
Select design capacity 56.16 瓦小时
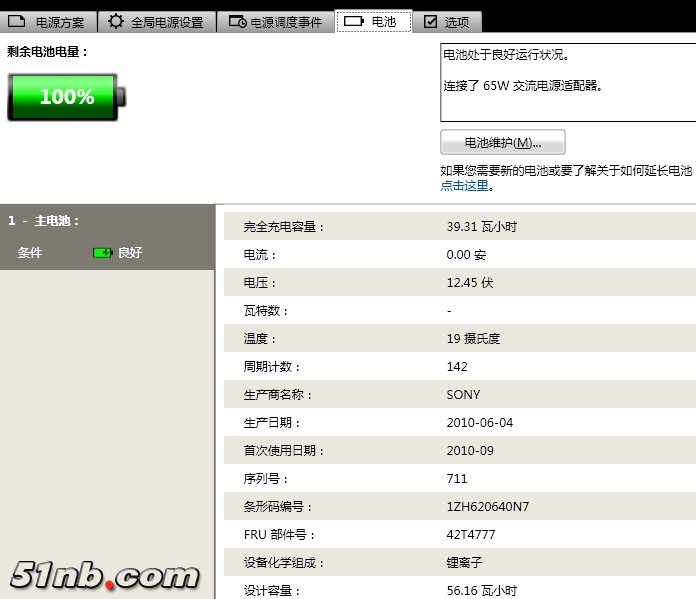click(482, 591)
